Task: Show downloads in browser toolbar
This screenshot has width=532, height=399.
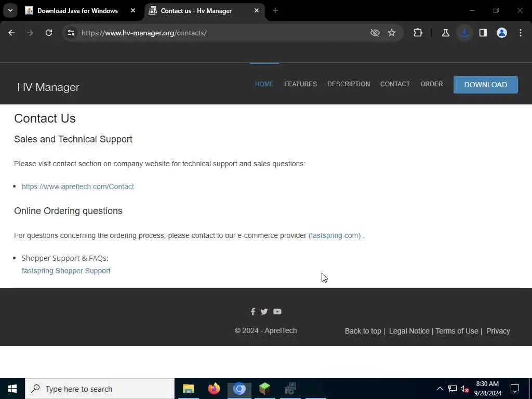Action: 464,33
